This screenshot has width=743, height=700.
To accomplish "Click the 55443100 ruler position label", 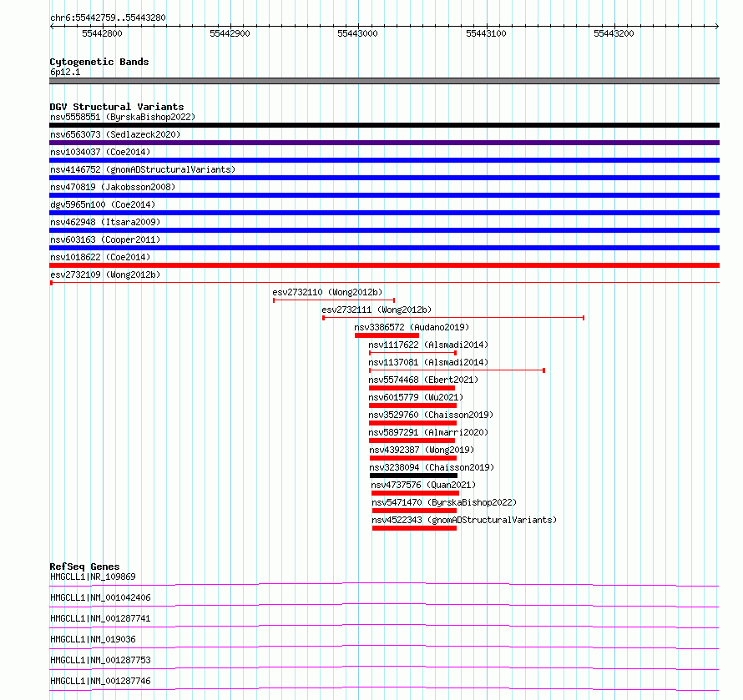I will (x=486, y=33).
